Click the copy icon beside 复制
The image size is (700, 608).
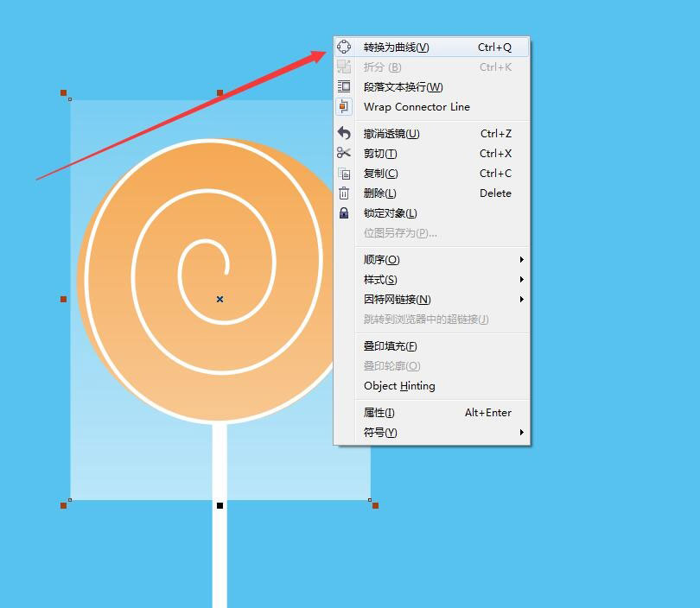coord(344,173)
